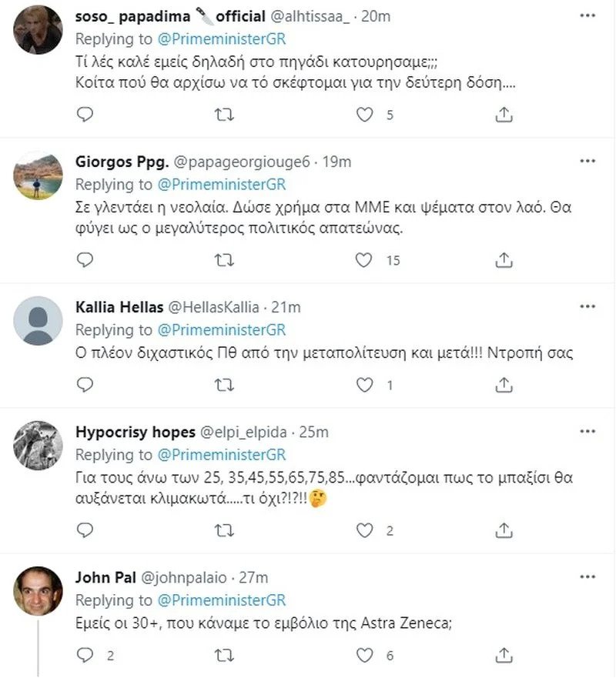Open @PrimeministerGR link in Kallia Hellas's reply
This screenshot has height=688, width=616.
[221, 330]
